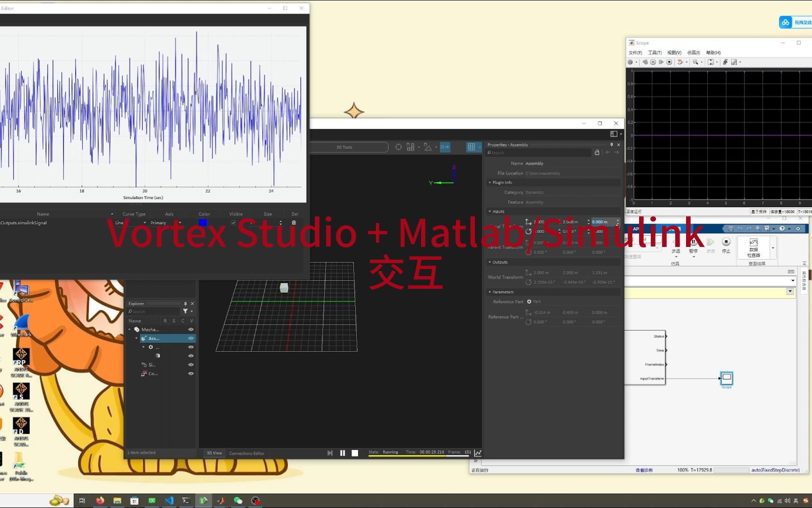
Task: Open the dropdown beside the snap-grid blocks icon
Action: click(419, 147)
